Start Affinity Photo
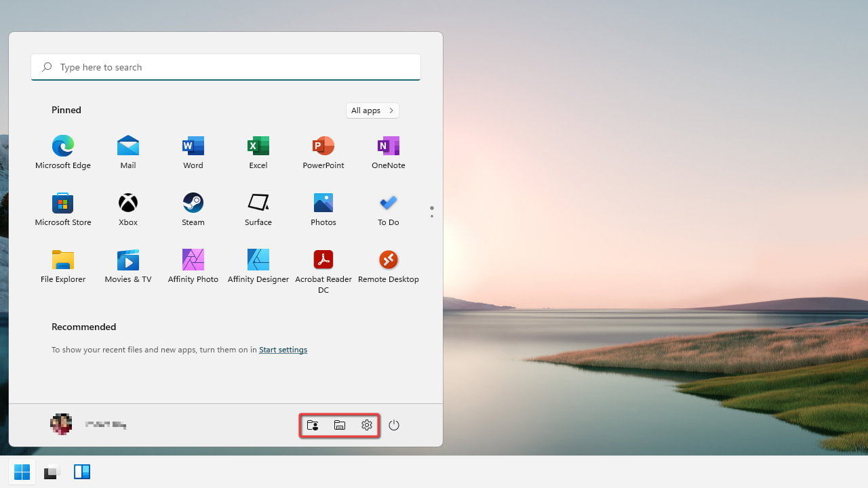Image resolution: width=868 pixels, height=488 pixels. click(x=193, y=260)
